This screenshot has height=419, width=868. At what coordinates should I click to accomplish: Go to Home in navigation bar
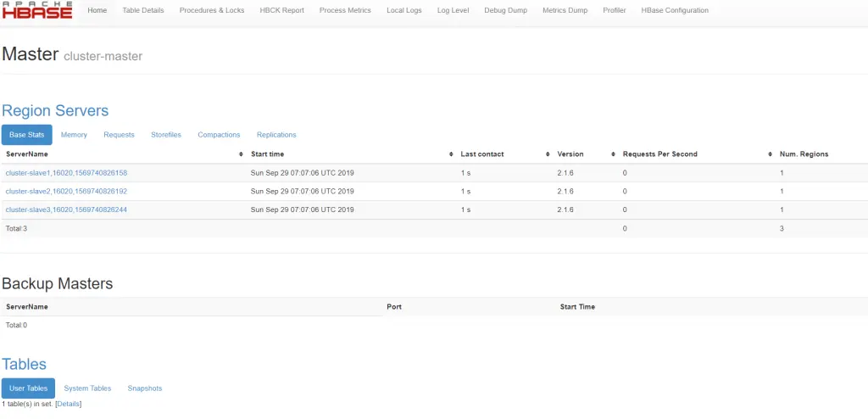[x=97, y=10]
